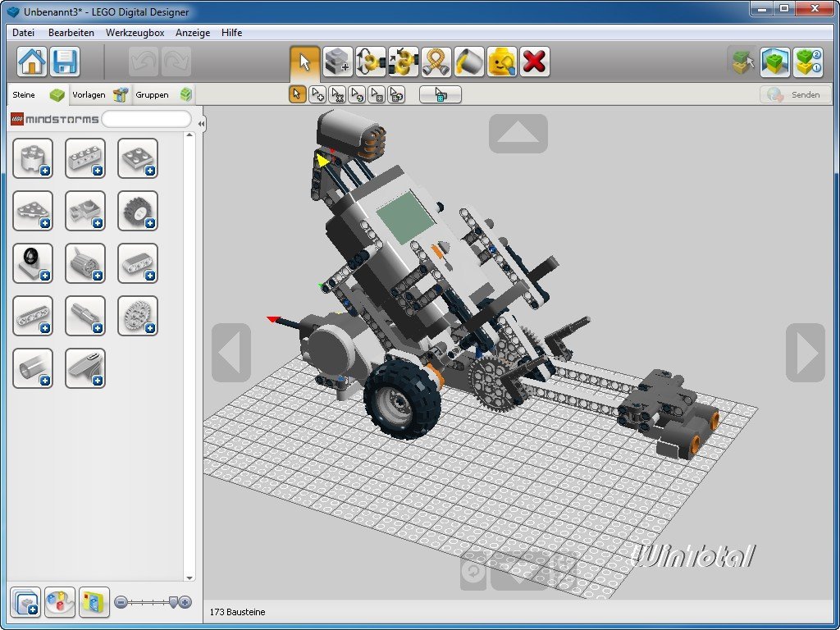Enable select by shape and color tool
840x630 pixels.
point(396,94)
